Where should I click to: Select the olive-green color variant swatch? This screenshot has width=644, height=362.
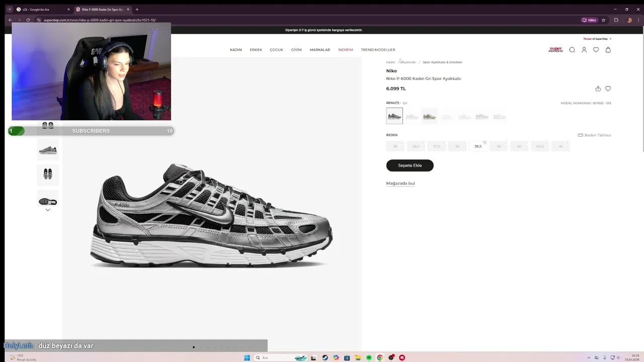430,116
